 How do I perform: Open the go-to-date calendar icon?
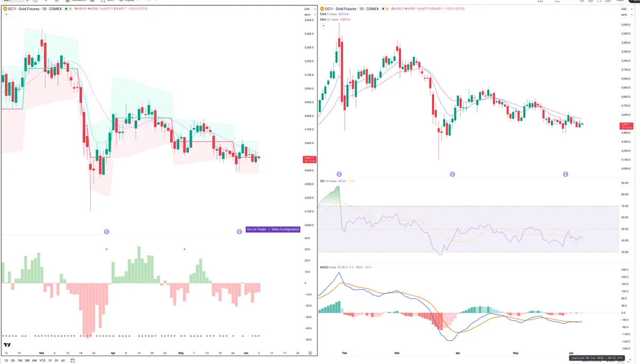74,360
